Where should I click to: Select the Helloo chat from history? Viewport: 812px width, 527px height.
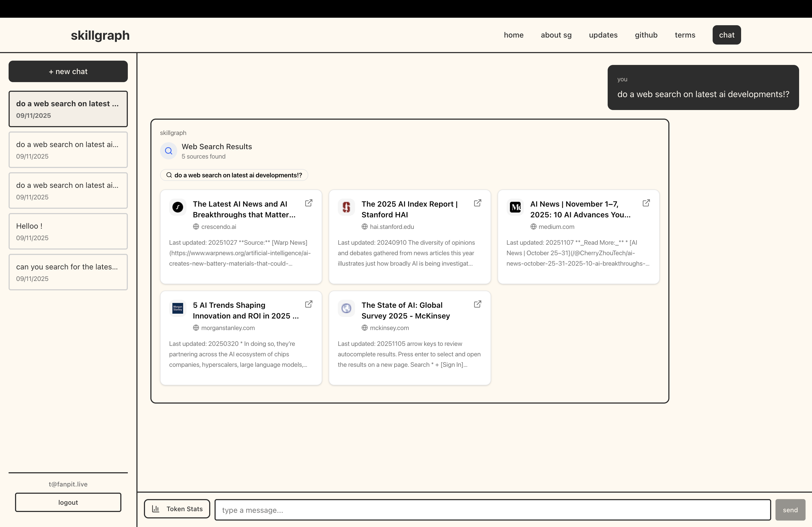68,231
